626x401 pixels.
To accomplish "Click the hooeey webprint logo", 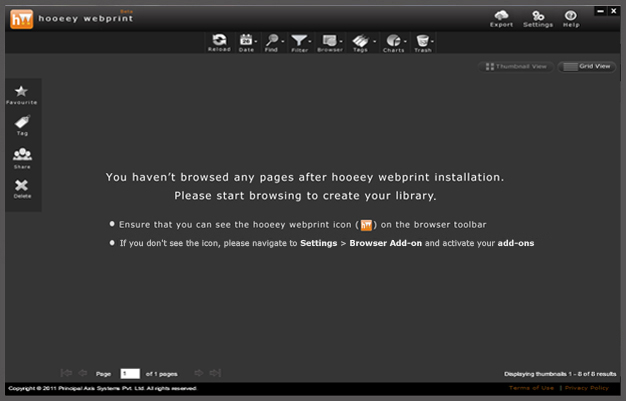I will click(x=22, y=19).
